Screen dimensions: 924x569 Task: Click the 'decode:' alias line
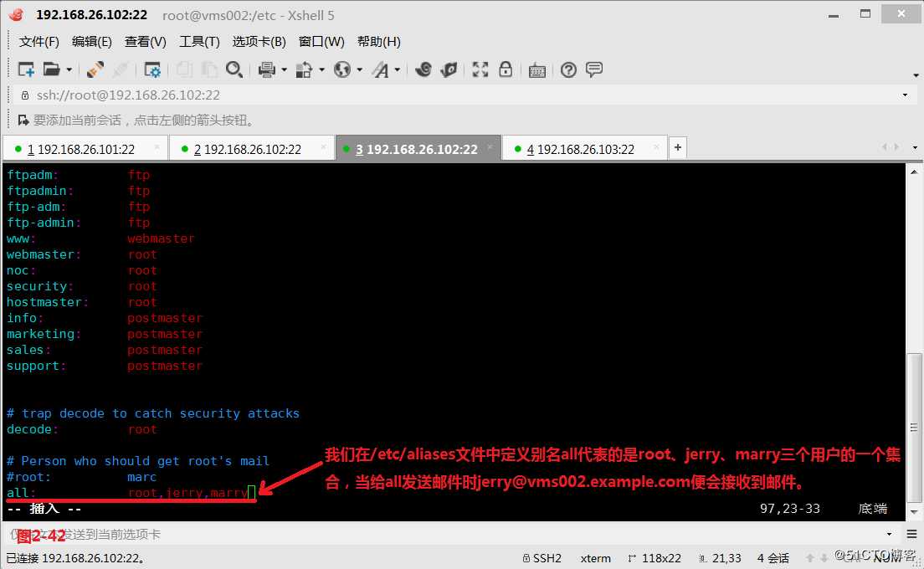click(82, 429)
